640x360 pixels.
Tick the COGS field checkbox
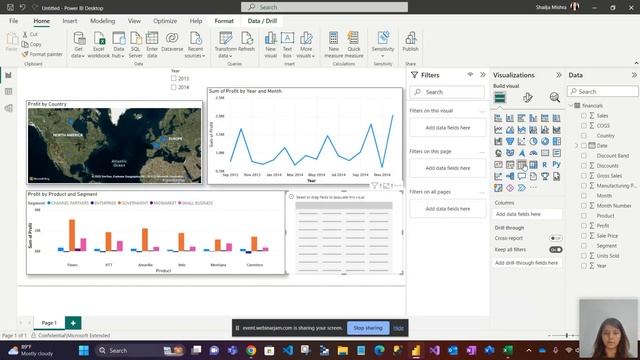tap(584, 126)
